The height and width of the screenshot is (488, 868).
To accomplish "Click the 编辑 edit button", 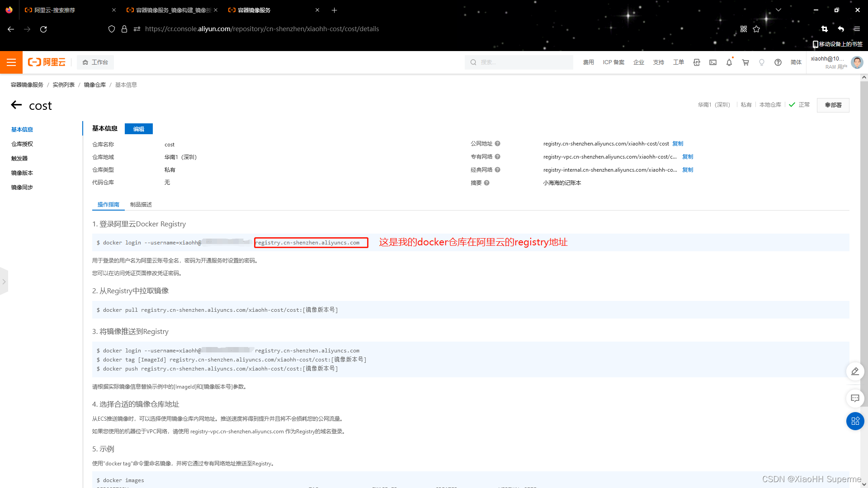I will tap(139, 129).
